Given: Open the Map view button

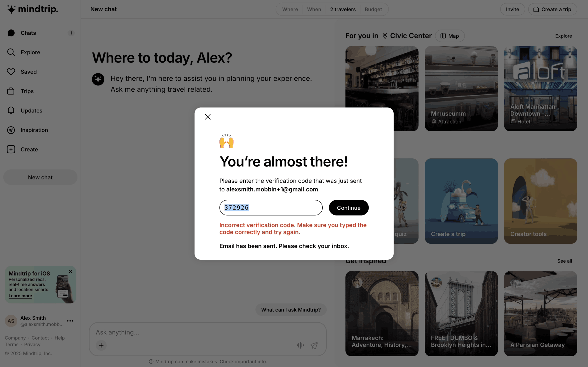Looking at the screenshot, I should pyautogui.click(x=450, y=36).
